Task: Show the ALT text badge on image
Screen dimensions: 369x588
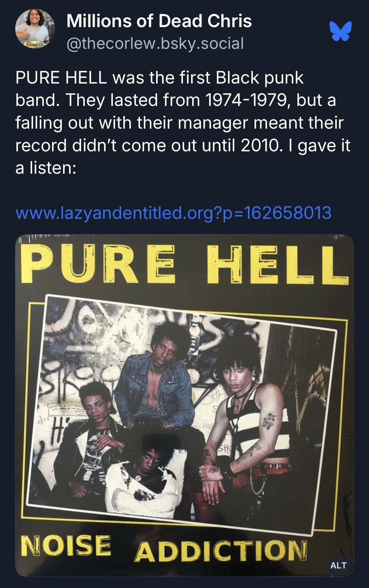Action: [338, 565]
